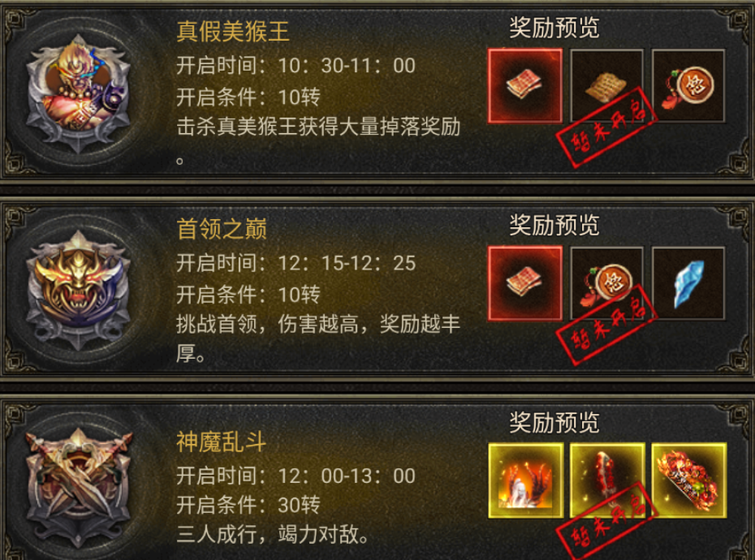This screenshot has width=755, height=560.
Task: View the flaming claw reward in 神魔乱斗
Action: pyautogui.click(x=526, y=481)
